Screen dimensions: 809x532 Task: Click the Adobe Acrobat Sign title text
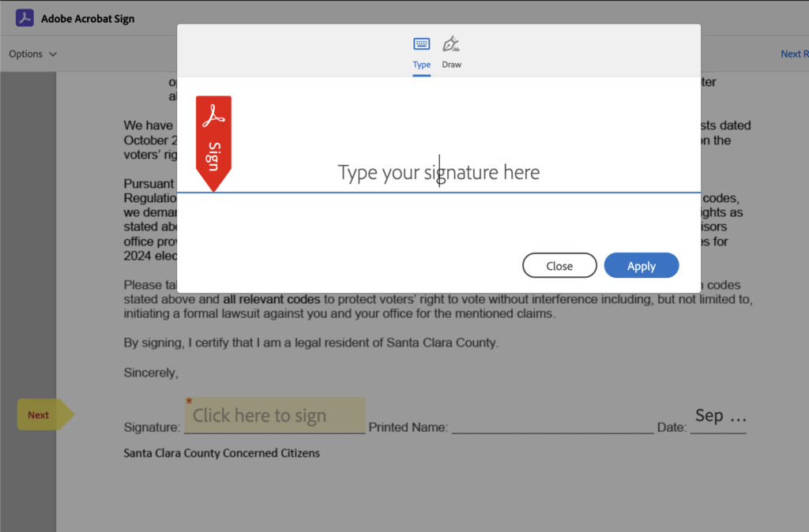tap(88, 19)
